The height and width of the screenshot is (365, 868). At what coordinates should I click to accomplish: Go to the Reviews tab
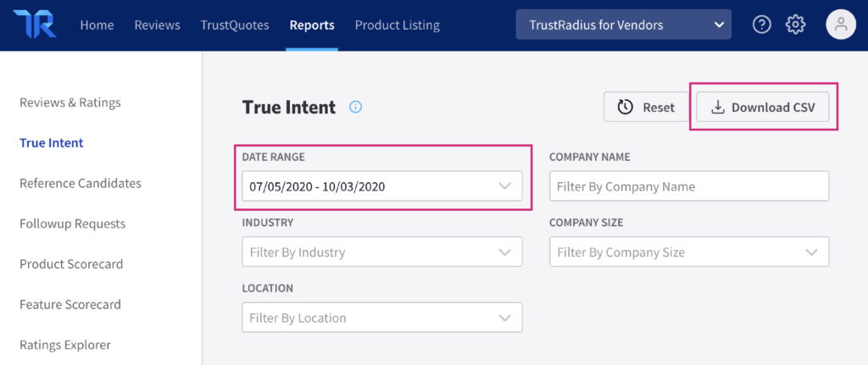[157, 25]
